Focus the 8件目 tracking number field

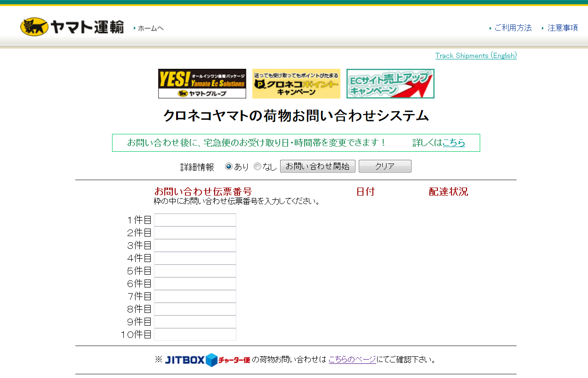point(195,309)
